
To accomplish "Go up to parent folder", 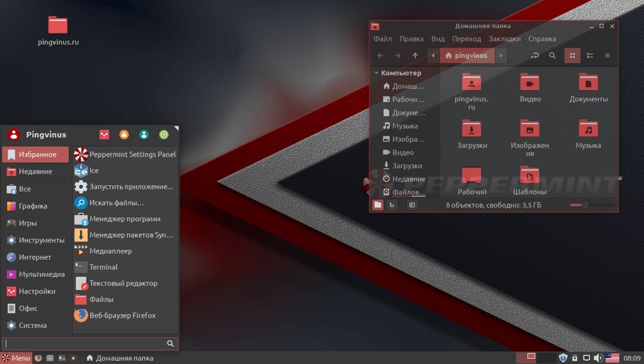I will (x=415, y=55).
